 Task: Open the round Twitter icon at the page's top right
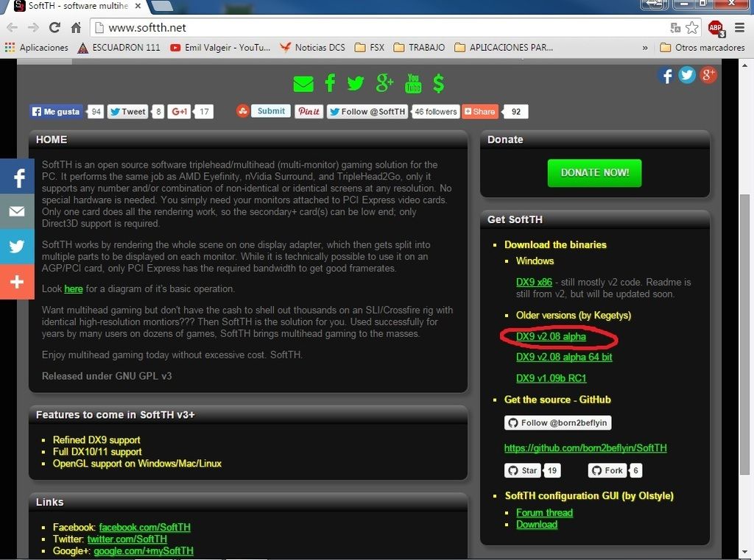687,75
